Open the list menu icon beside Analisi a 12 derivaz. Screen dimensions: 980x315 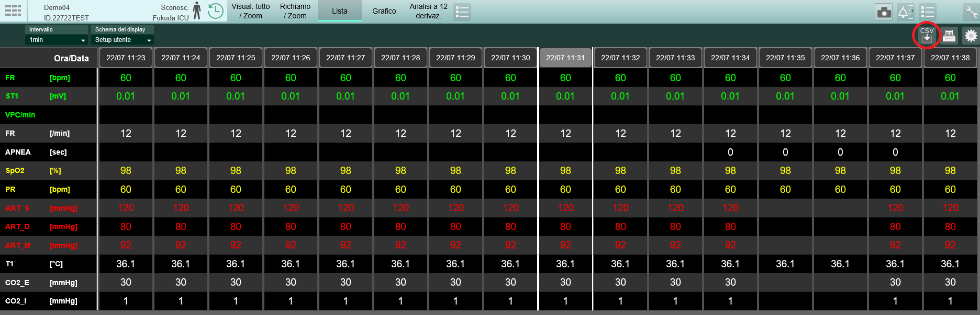[x=462, y=12]
